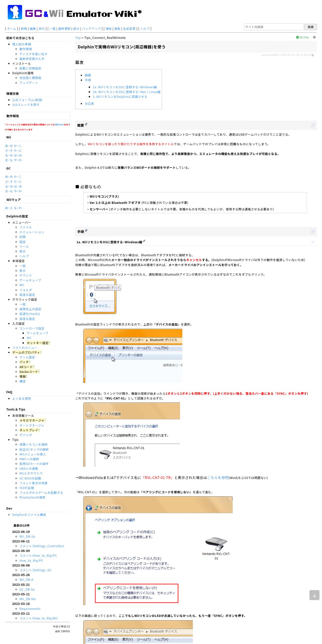
Task: Click the pencil edit icon next to 手順 heading
Action: tap(86, 230)
